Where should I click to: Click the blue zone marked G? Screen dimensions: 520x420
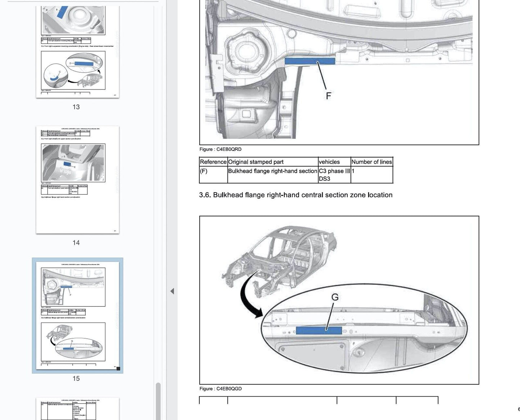click(318, 330)
